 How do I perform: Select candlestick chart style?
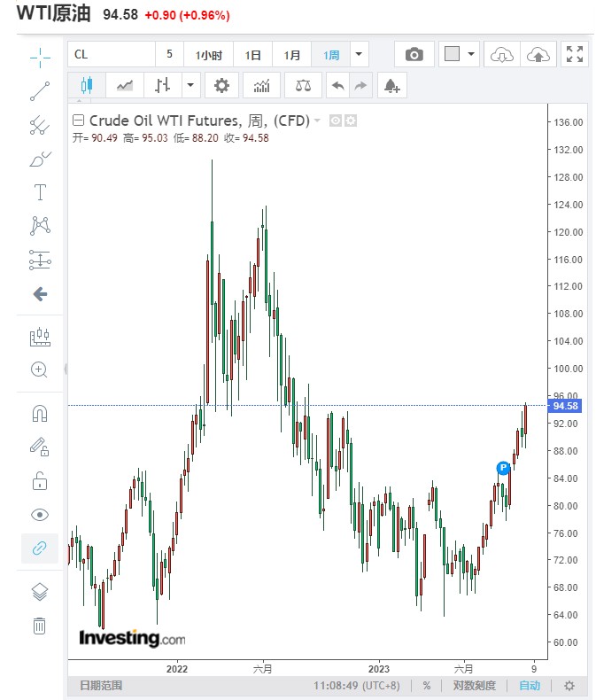pyautogui.click(x=87, y=85)
